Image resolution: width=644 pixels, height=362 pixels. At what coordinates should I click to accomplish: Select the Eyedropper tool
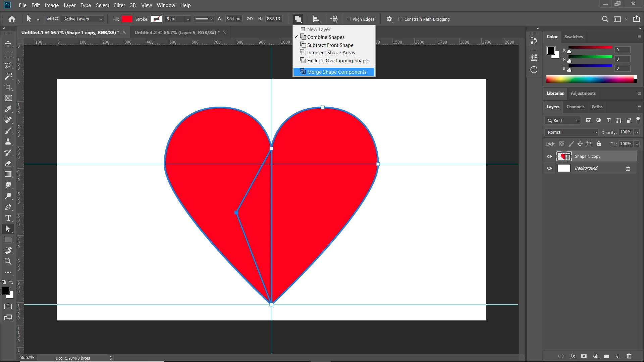pyautogui.click(x=8, y=109)
